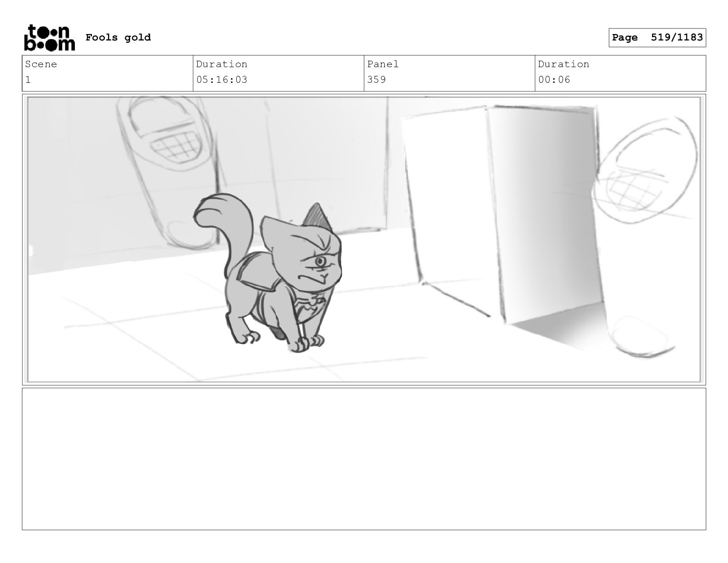Select the scene Duration 05:16:03 value

222,80
